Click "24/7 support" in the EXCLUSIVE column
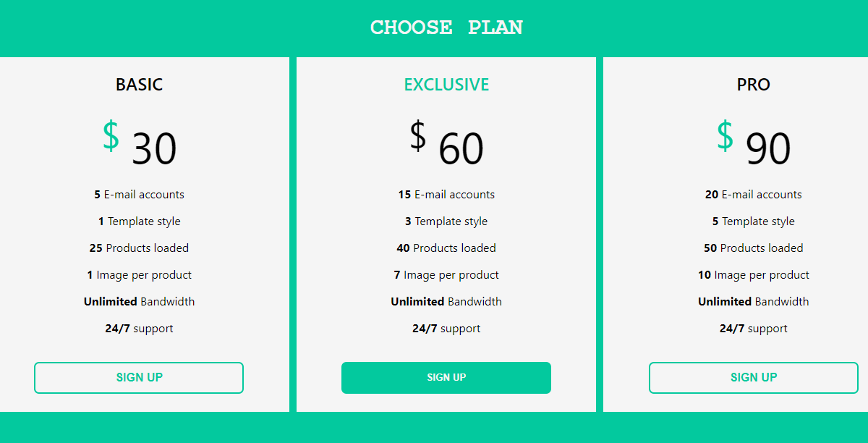 click(446, 328)
